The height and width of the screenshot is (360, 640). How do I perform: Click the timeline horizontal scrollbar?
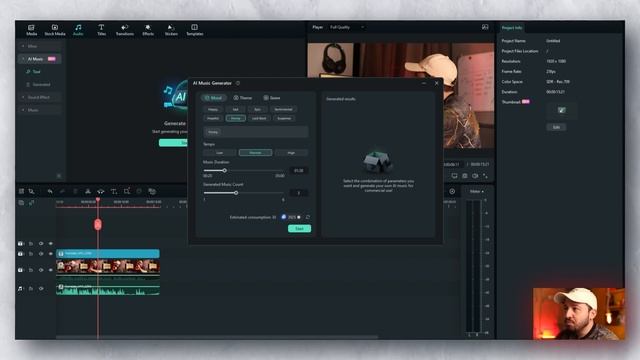(x=217, y=337)
